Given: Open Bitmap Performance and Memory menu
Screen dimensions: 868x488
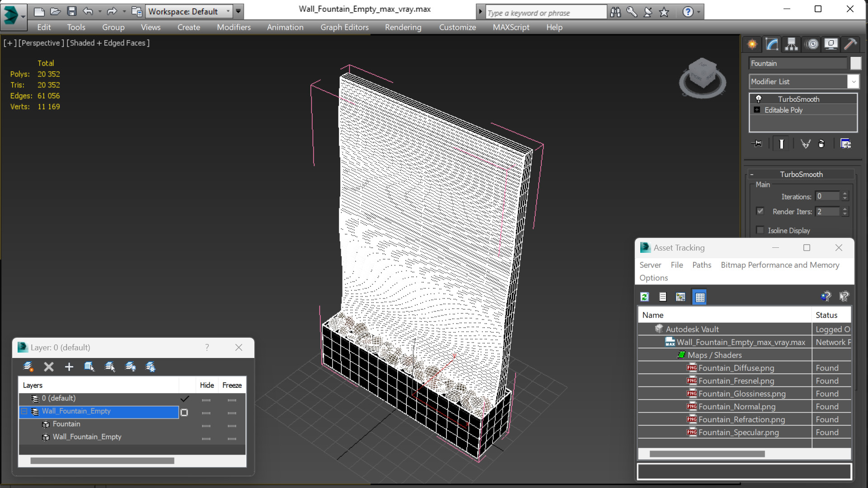Looking at the screenshot, I should click(x=780, y=265).
